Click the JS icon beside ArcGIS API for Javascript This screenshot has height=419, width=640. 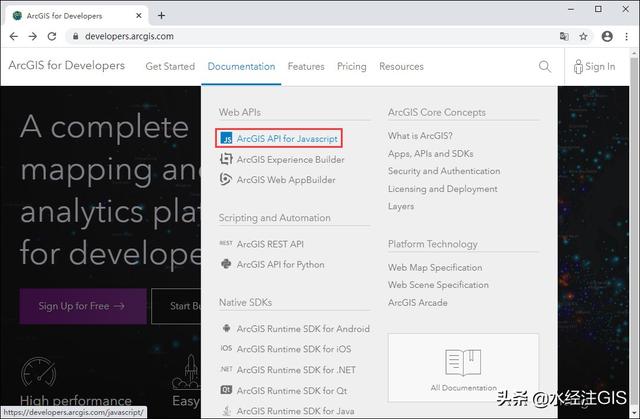pyautogui.click(x=226, y=138)
